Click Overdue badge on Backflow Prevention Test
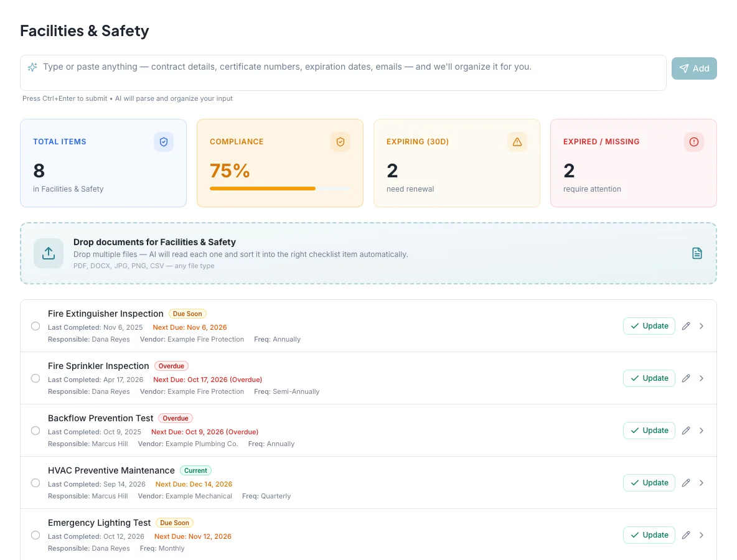Screen dimensions: 737x560 point(176,418)
